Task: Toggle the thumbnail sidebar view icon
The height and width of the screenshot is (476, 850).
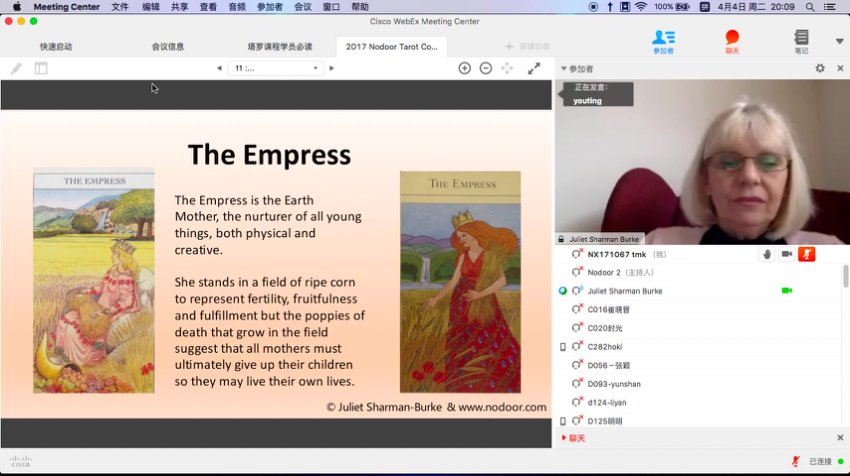Action: (x=41, y=68)
